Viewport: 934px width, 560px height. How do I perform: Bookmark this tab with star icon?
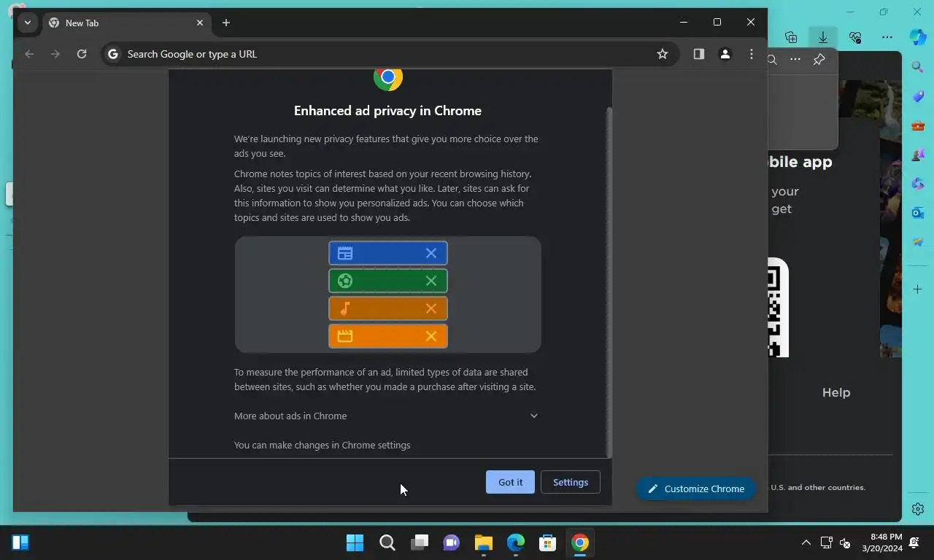(x=663, y=54)
